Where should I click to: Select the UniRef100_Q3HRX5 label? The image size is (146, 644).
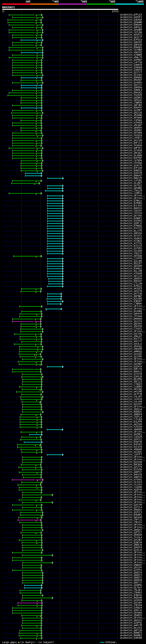click(131, 65)
